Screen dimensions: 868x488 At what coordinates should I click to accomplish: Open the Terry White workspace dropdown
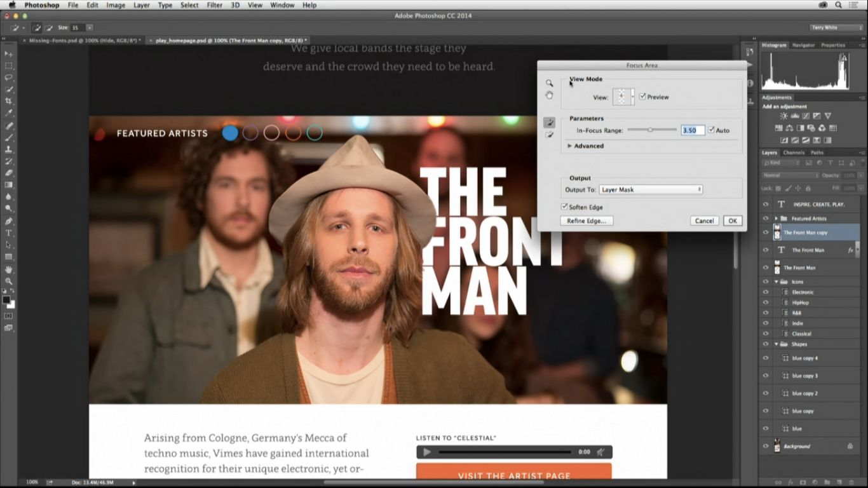835,27
